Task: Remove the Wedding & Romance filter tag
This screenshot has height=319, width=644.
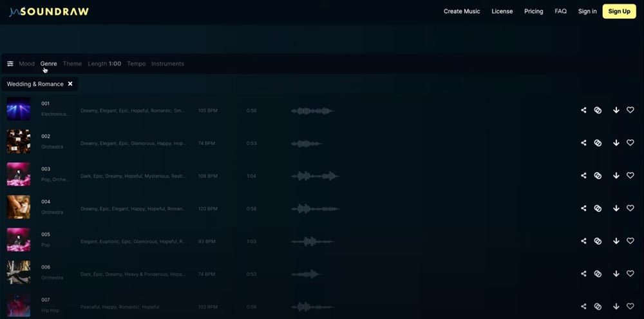Action: tap(70, 84)
